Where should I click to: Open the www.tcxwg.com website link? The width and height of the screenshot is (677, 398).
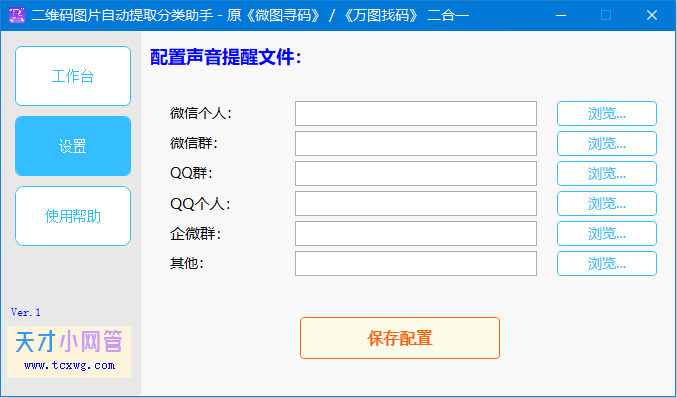click(x=70, y=365)
